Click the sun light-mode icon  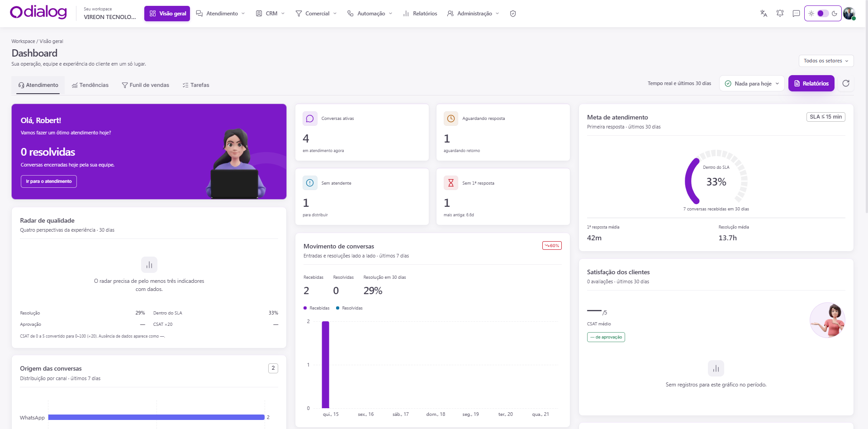(811, 14)
